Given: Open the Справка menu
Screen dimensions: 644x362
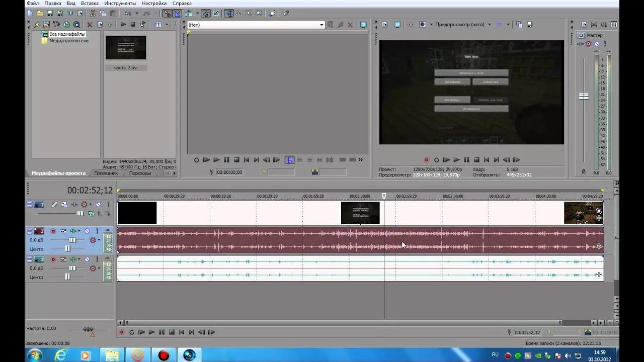Looking at the screenshot, I should 182,3.
